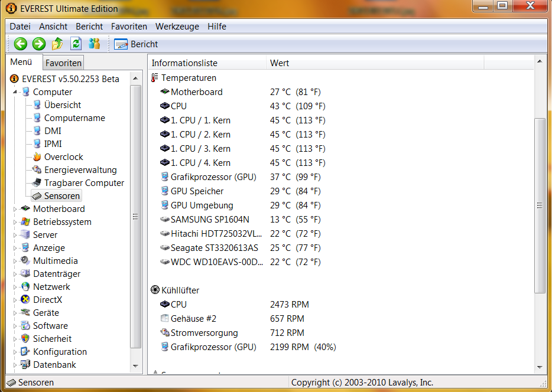
Task: Collapse the Computer tree node
Action: 15,92
